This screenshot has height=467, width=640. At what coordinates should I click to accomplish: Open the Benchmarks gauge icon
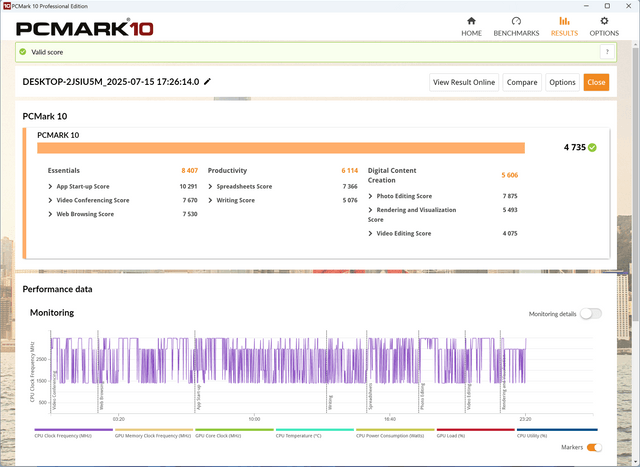point(516,21)
